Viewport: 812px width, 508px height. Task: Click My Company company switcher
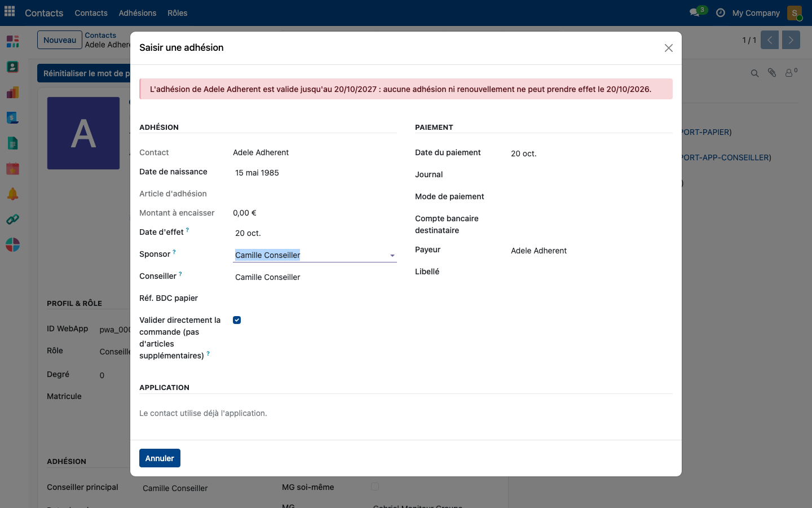(x=756, y=13)
